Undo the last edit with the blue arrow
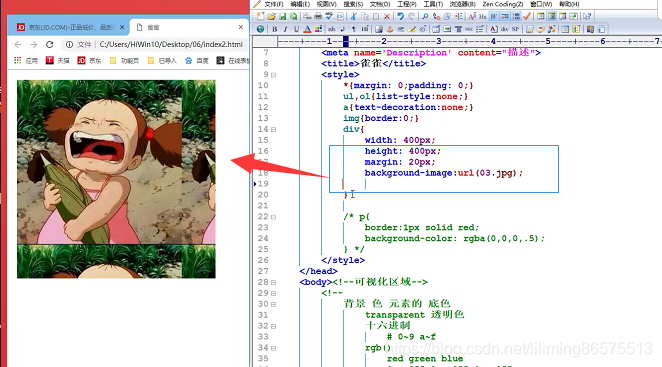 [400, 16]
